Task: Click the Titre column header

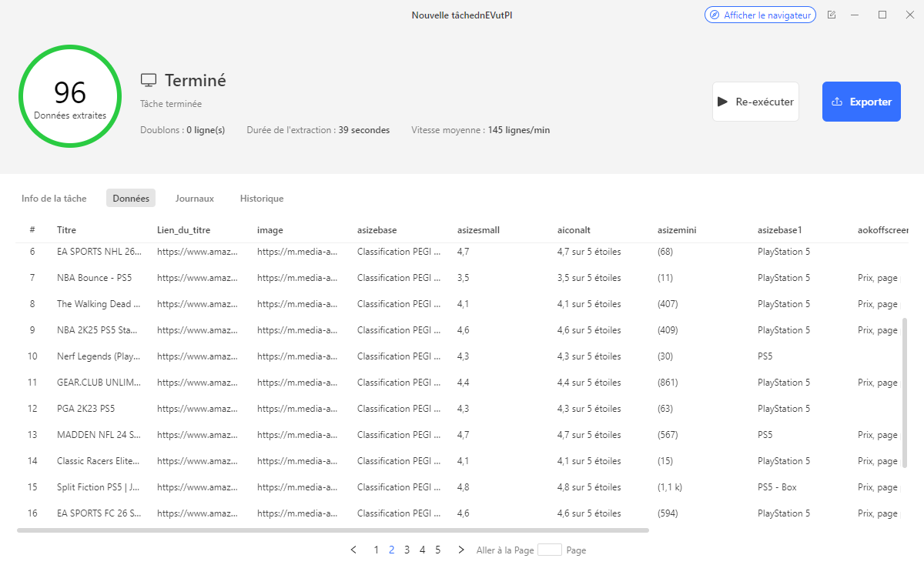Action: (x=66, y=230)
